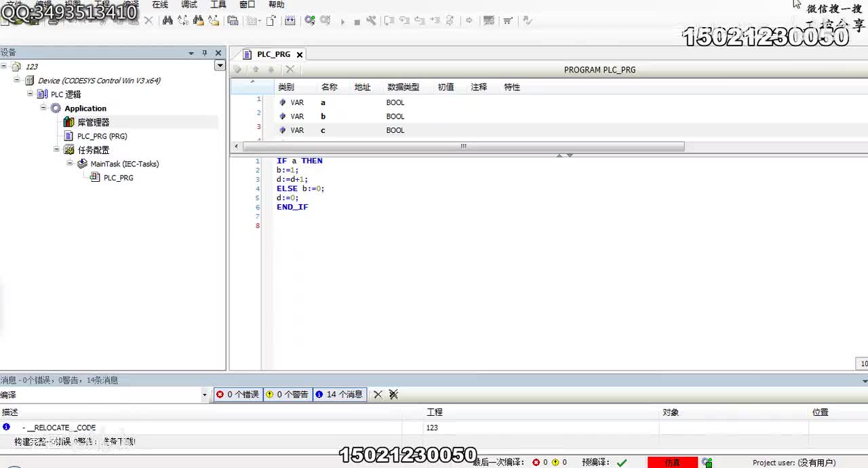Click the Logout gear icon in toolbar
868x468 pixels.
point(325,20)
